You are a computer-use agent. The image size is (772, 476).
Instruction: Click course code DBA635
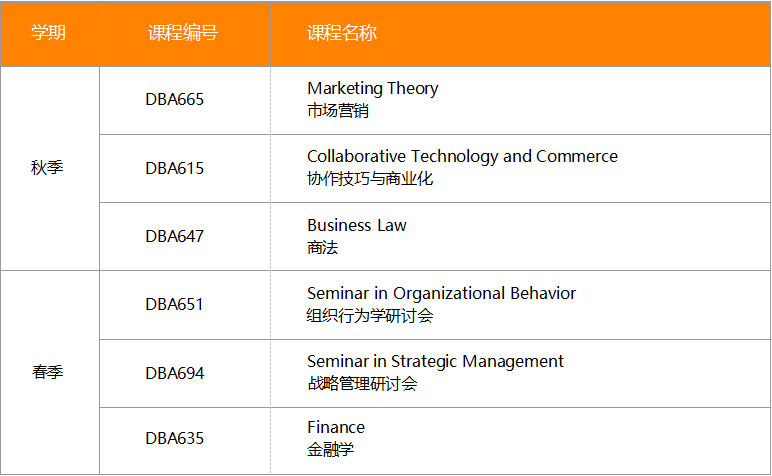pos(174,438)
